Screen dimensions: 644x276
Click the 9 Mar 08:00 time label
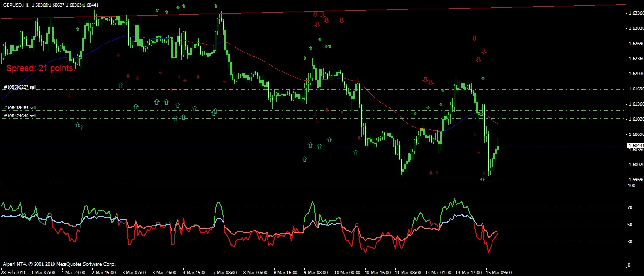(x=316, y=273)
